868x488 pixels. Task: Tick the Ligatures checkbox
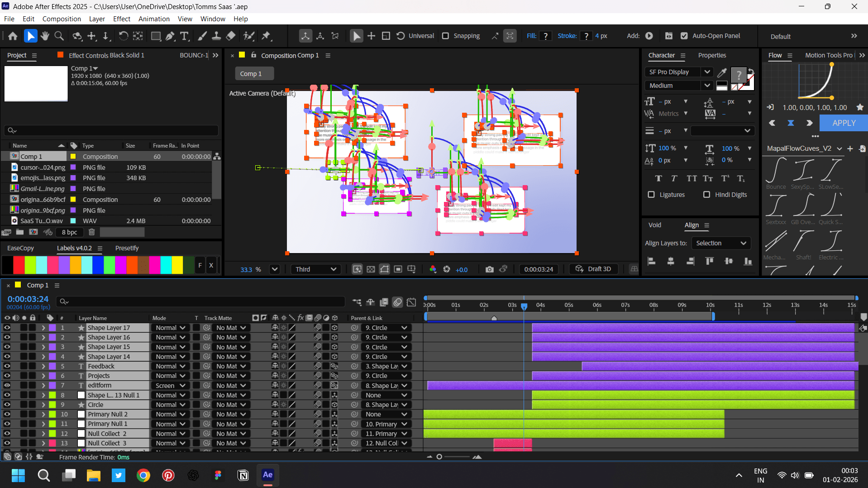pos(651,195)
